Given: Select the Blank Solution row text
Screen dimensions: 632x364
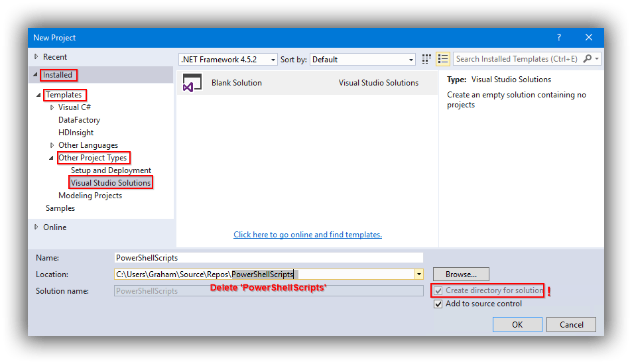Looking at the screenshot, I should point(237,83).
